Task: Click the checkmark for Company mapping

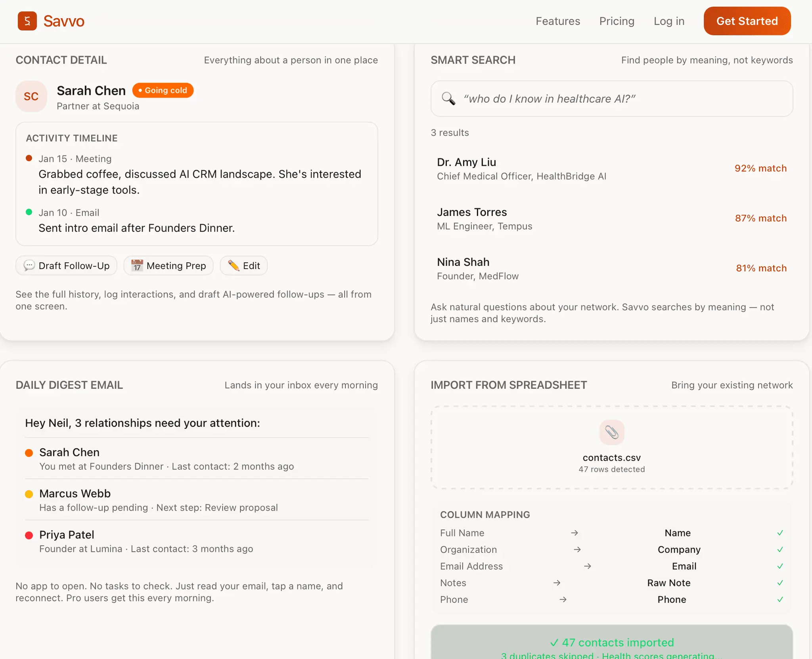Action: pos(780,549)
